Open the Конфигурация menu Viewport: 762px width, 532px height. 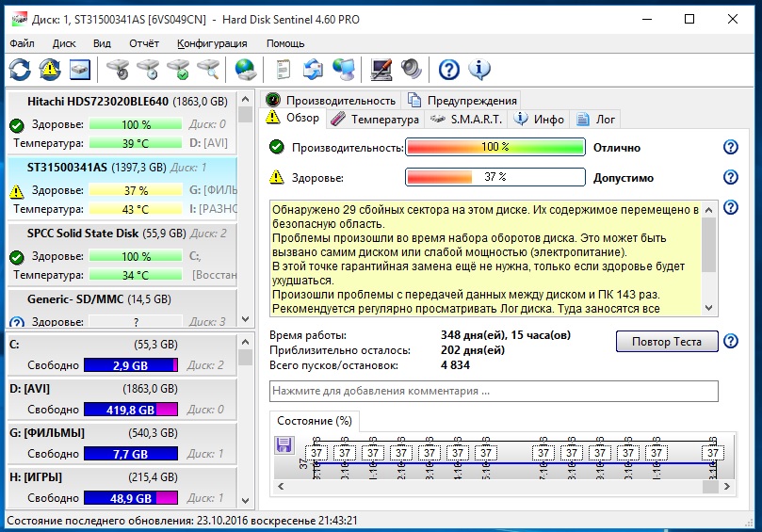(212, 43)
